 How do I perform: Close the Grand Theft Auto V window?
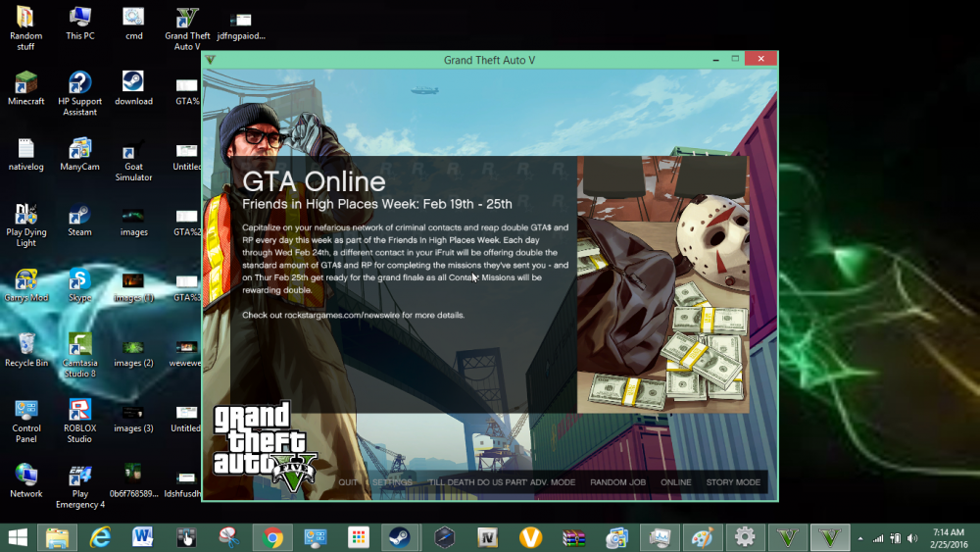pyautogui.click(x=760, y=59)
